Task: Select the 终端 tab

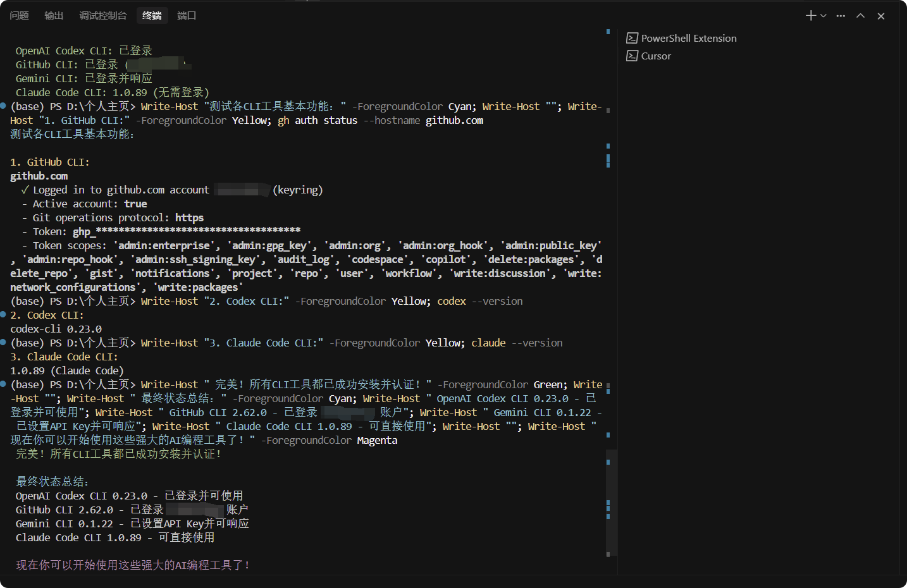Action: click(x=152, y=16)
